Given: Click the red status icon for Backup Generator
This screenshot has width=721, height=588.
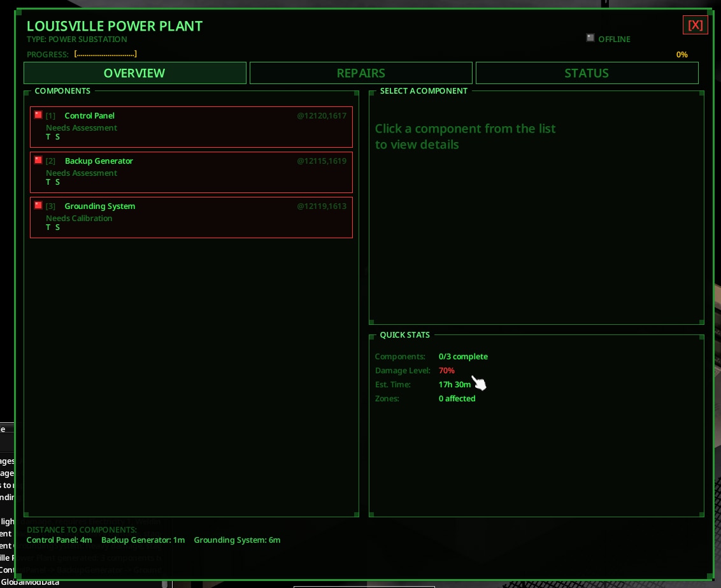Looking at the screenshot, I should (x=38, y=160).
